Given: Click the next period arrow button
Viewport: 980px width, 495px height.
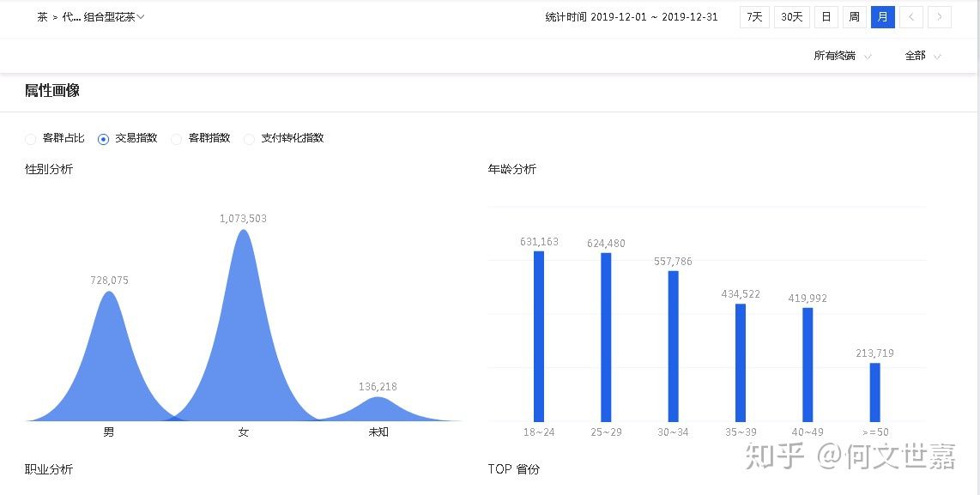Looking at the screenshot, I should click(x=940, y=17).
